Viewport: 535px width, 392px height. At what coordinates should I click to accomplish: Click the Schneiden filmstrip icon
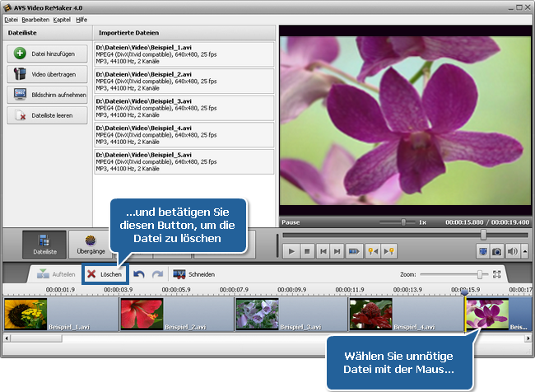[x=179, y=274]
